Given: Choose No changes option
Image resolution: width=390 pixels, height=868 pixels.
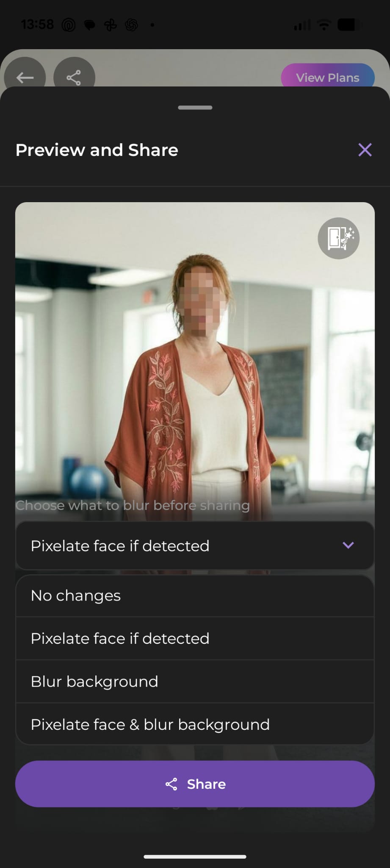Looking at the screenshot, I should [195, 596].
